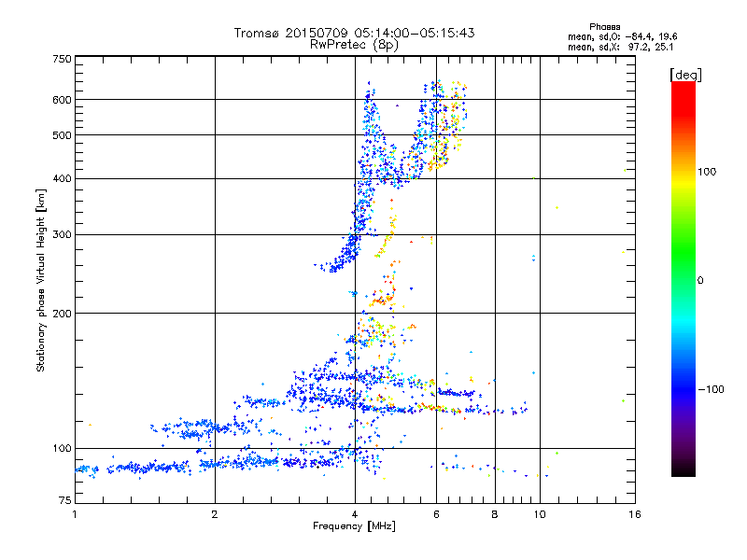Screen dimensions: 747x560
Task: Click the y-axis tick label "500"
Action: pos(63,135)
